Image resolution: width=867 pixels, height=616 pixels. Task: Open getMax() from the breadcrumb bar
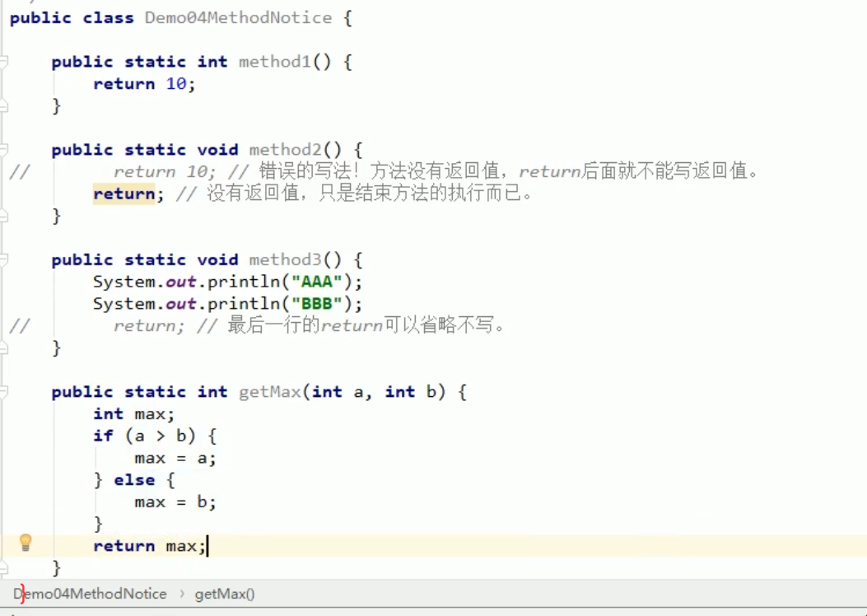coord(225,593)
